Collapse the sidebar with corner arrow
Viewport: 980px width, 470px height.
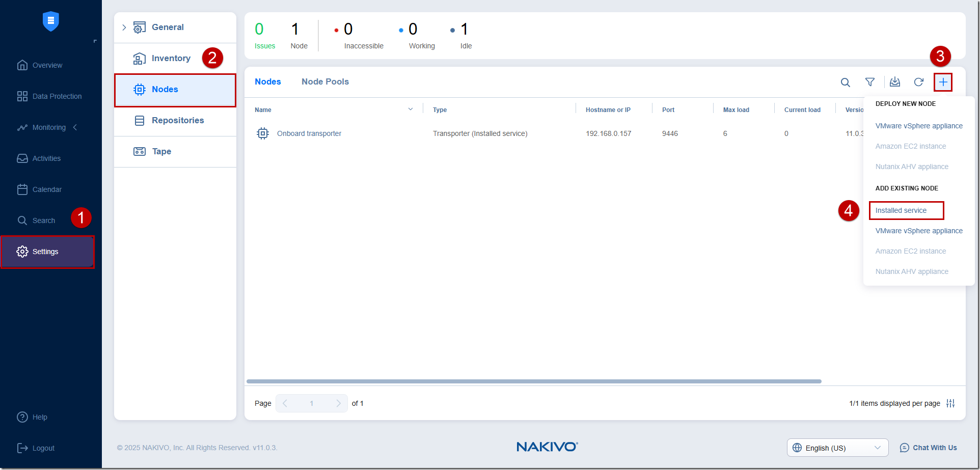point(95,41)
